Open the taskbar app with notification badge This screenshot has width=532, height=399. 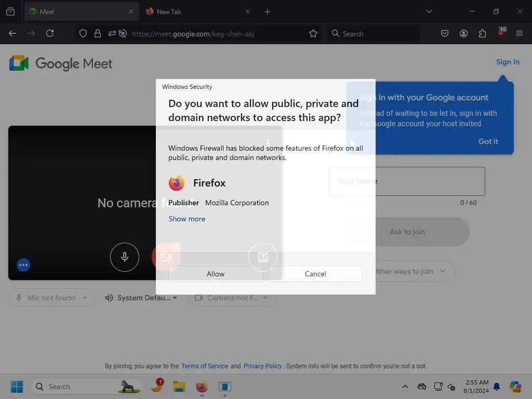coord(157,385)
